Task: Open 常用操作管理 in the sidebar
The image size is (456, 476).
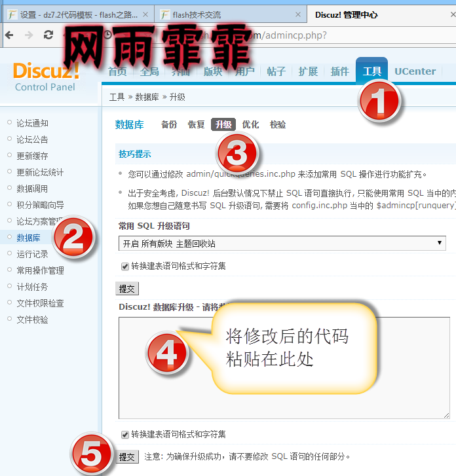Action: (x=40, y=270)
